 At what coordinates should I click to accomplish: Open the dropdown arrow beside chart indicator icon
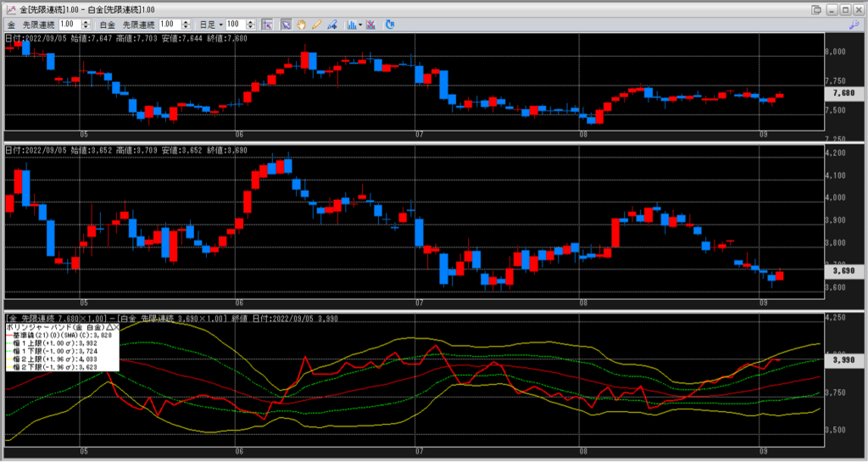click(359, 25)
